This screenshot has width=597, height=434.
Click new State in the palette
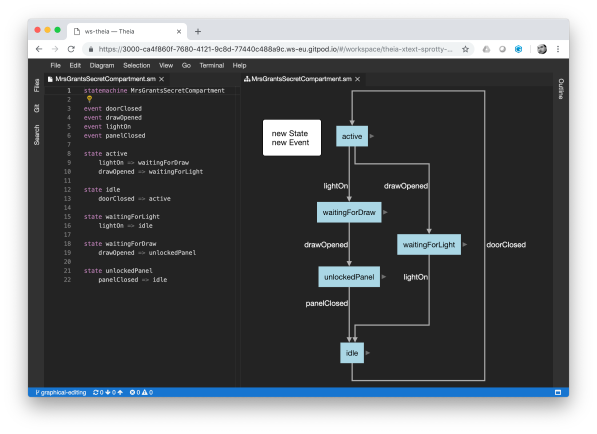(290, 133)
